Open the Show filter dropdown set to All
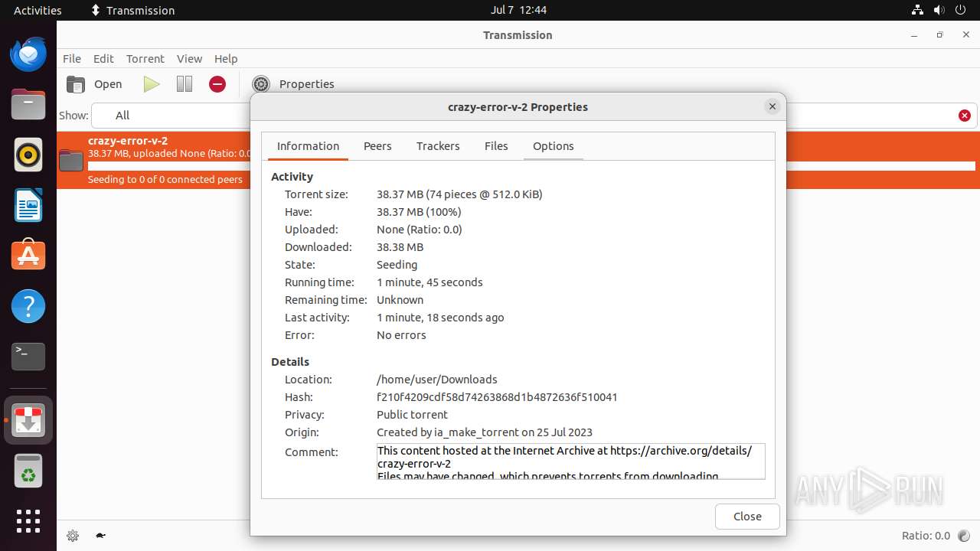Viewport: 980px width, 551px height. [x=171, y=116]
